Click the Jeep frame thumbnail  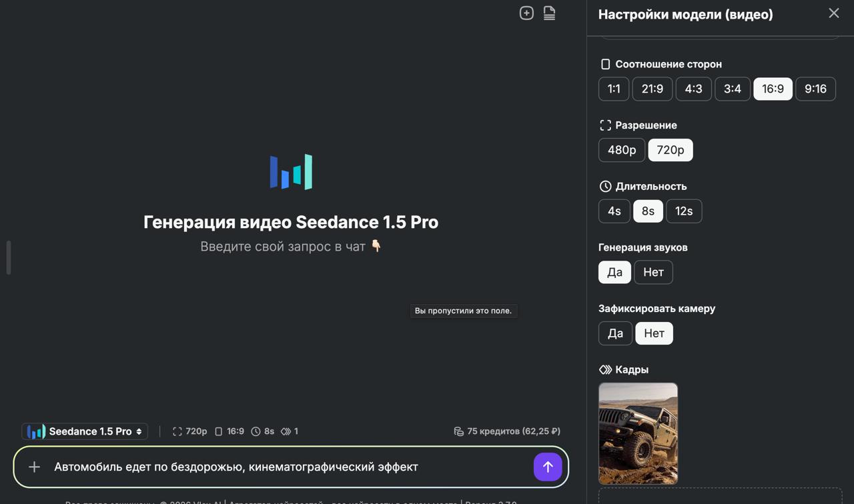point(638,433)
